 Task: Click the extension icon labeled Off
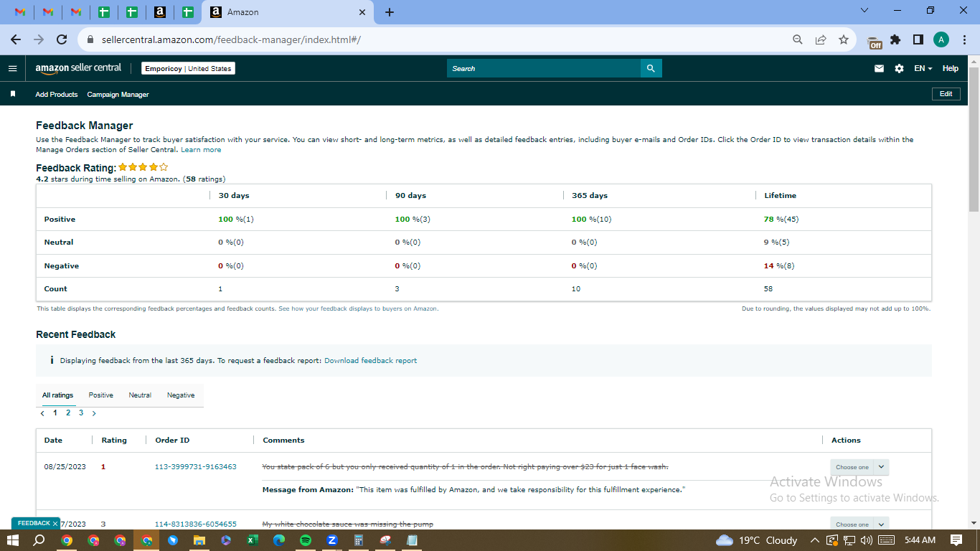point(875,42)
